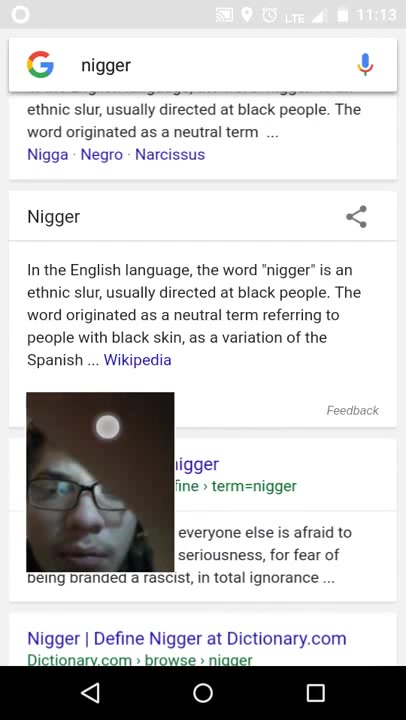Focus the Google search query field

[x=211, y=65]
